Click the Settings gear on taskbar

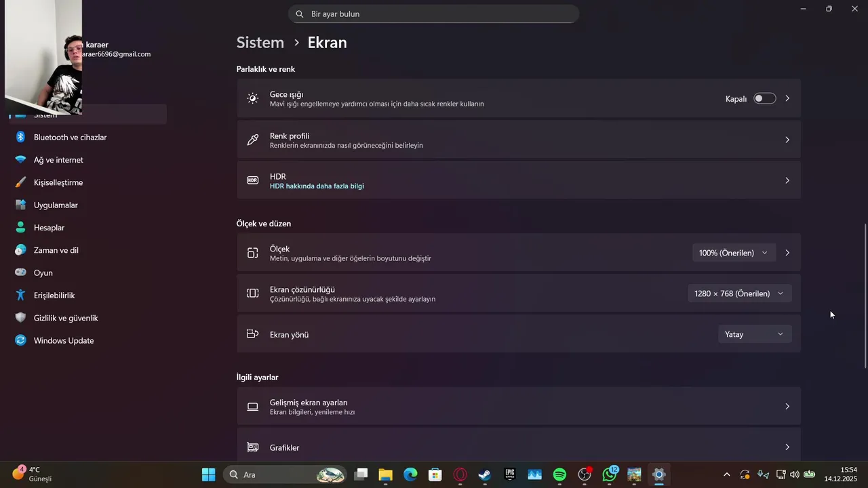tap(658, 474)
